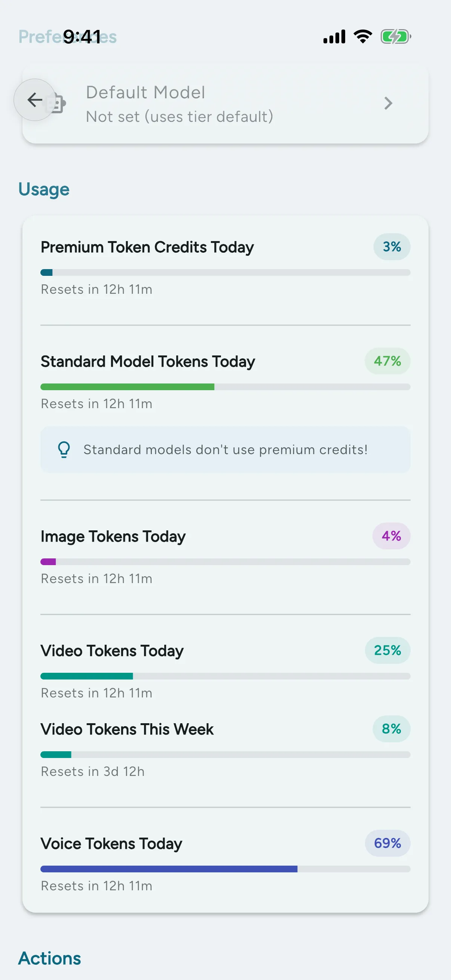
Task: Tap the back arrow button
Action: coord(35,100)
